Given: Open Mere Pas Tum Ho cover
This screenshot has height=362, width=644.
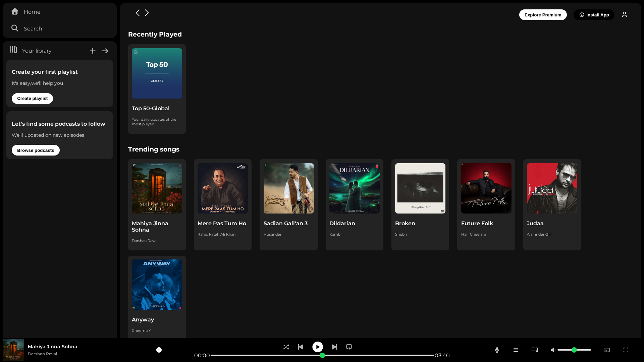Looking at the screenshot, I should coord(223,188).
